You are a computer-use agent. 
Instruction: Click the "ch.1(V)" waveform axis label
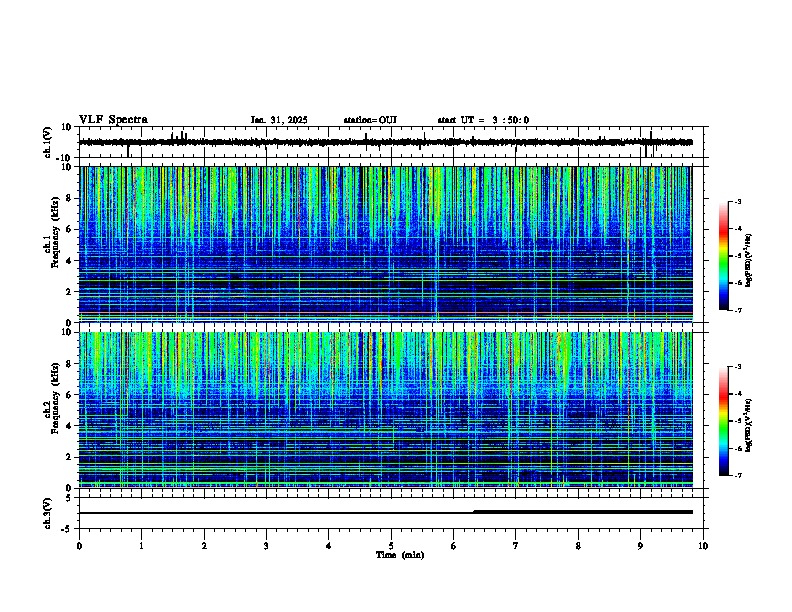click(48, 142)
